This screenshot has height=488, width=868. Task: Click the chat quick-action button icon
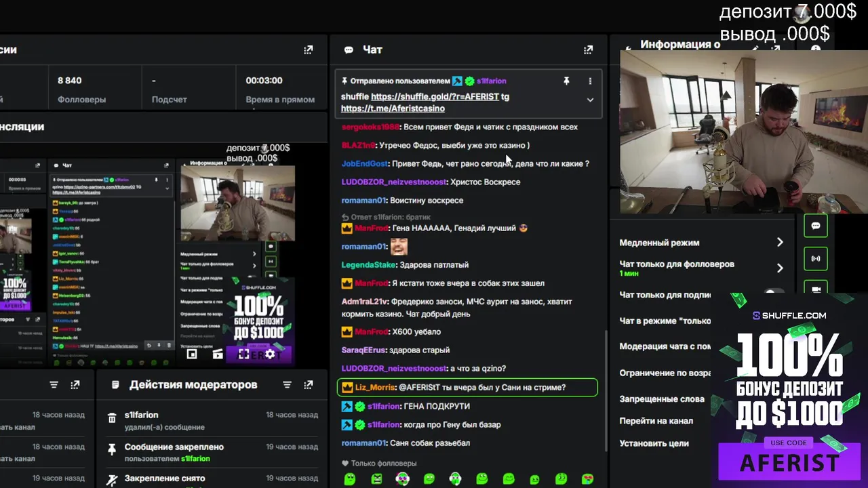pos(816,226)
